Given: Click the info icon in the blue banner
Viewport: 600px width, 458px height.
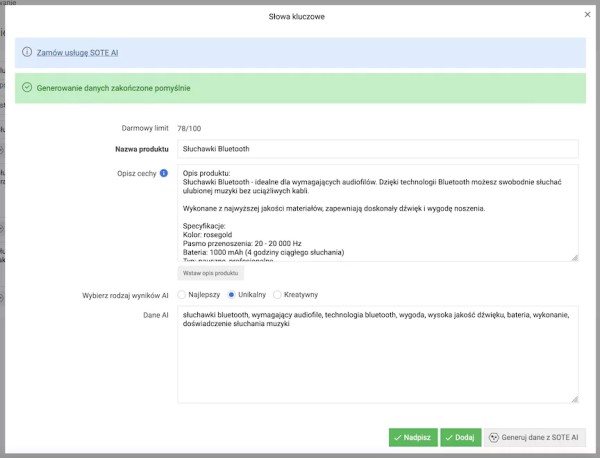Looking at the screenshot, I should pos(27,52).
